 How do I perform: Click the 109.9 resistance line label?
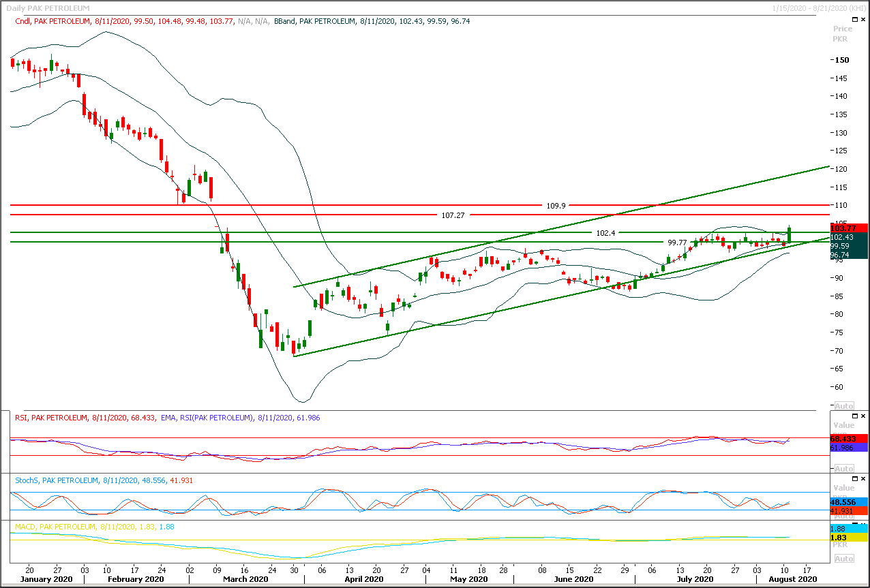pos(556,204)
